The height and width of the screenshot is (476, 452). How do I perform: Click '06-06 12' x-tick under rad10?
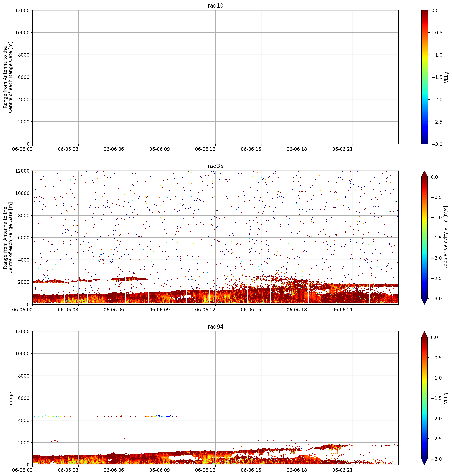point(205,149)
